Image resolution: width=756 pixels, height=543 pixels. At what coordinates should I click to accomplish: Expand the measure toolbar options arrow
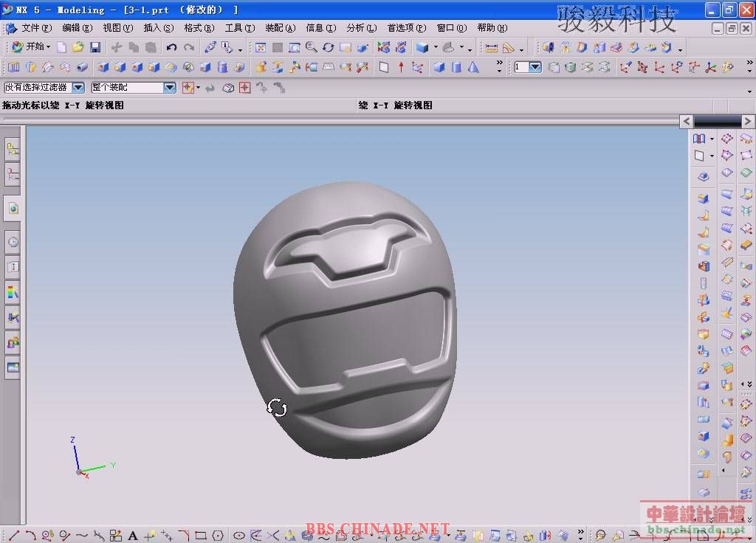click(521, 49)
